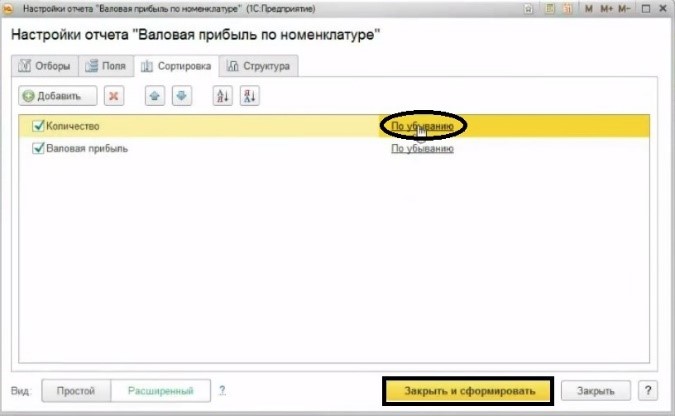Click favorites star icon in title bar

coord(529,8)
